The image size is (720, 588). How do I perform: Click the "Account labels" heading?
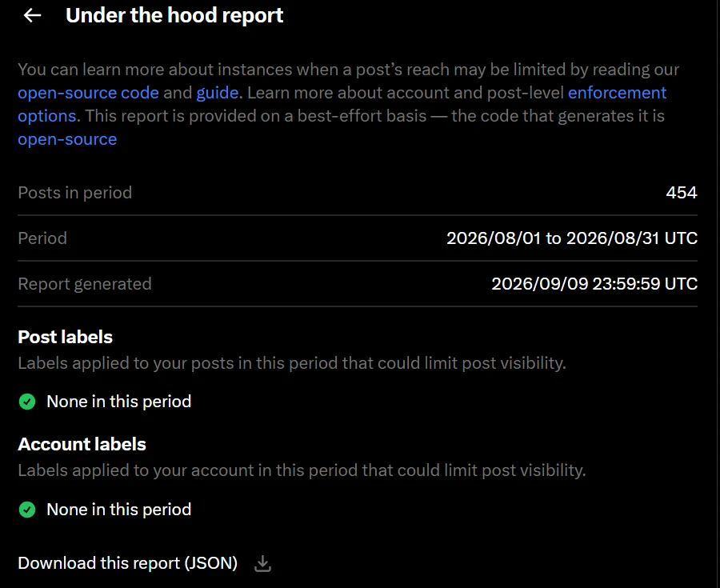click(x=82, y=444)
